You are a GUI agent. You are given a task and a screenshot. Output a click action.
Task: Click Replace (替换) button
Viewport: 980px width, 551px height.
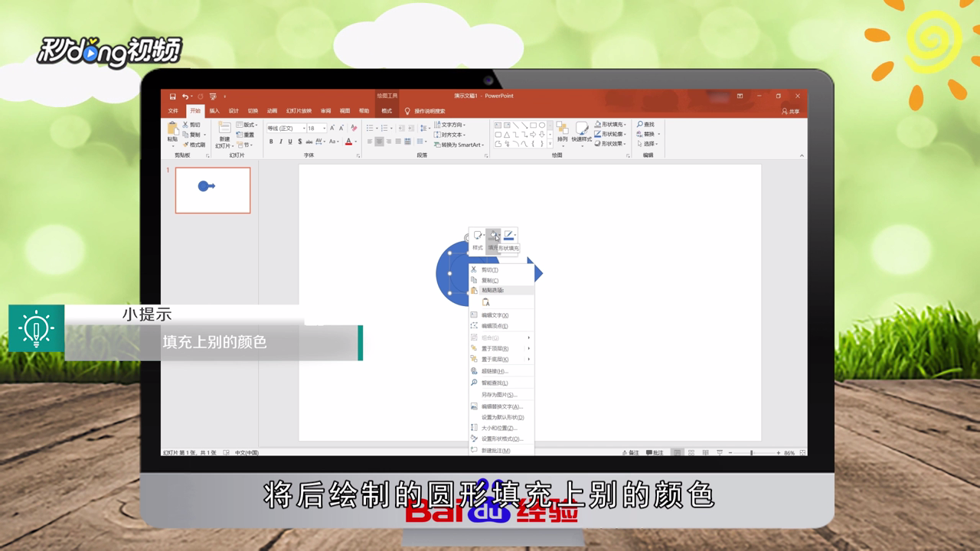pyautogui.click(x=646, y=134)
